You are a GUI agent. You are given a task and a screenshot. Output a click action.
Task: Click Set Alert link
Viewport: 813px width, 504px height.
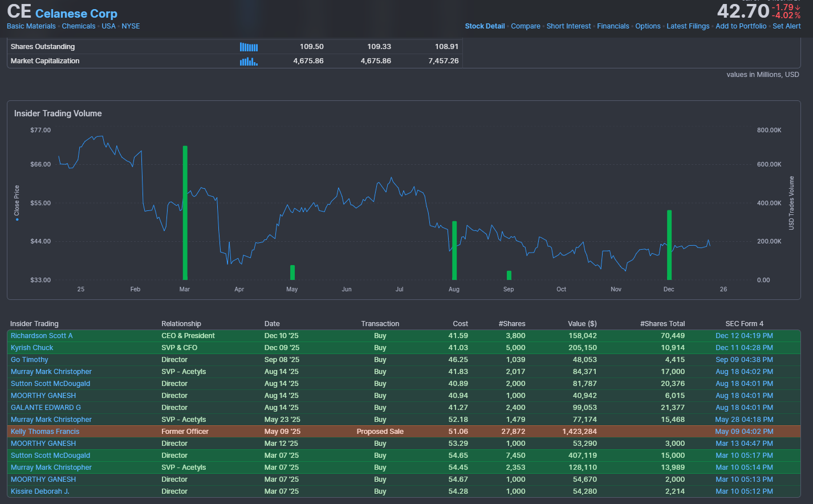click(786, 26)
